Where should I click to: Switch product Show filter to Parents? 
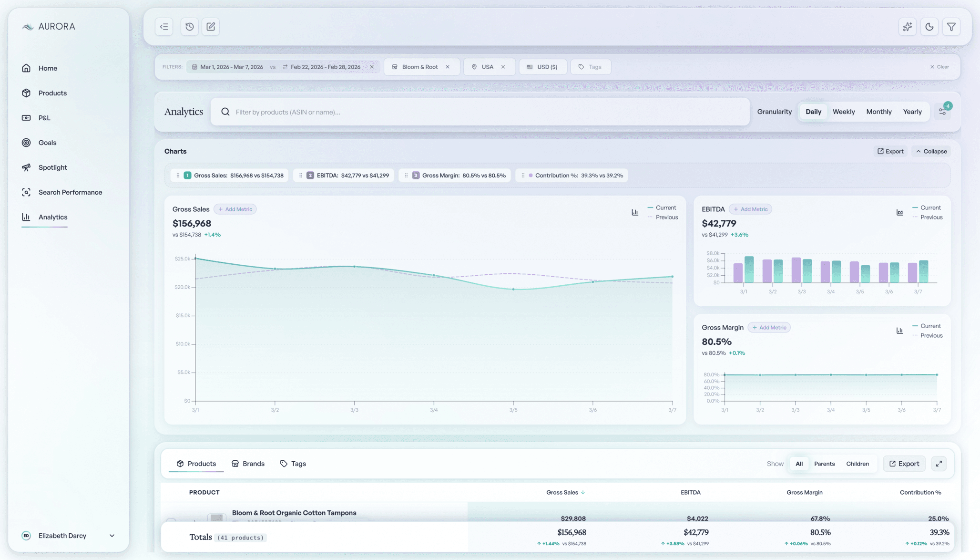825,463
